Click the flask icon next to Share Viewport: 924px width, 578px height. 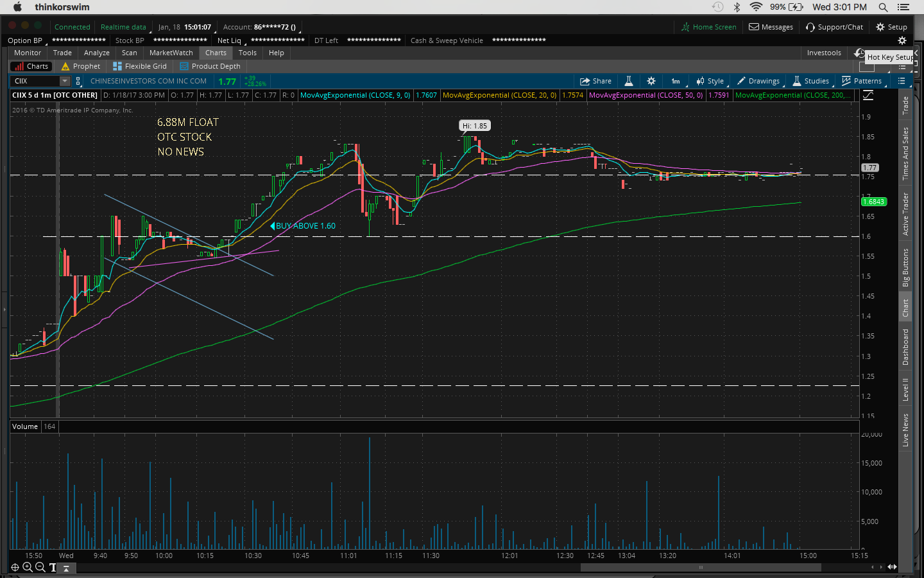click(629, 81)
